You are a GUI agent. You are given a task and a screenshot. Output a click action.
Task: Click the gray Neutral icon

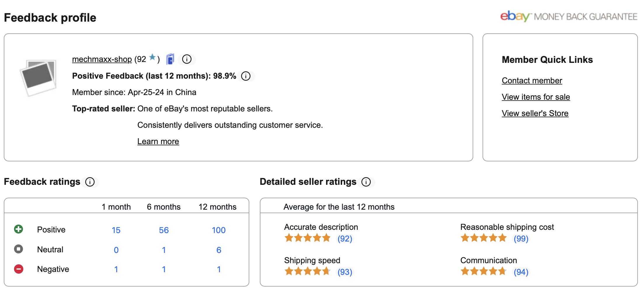(19, 249)
